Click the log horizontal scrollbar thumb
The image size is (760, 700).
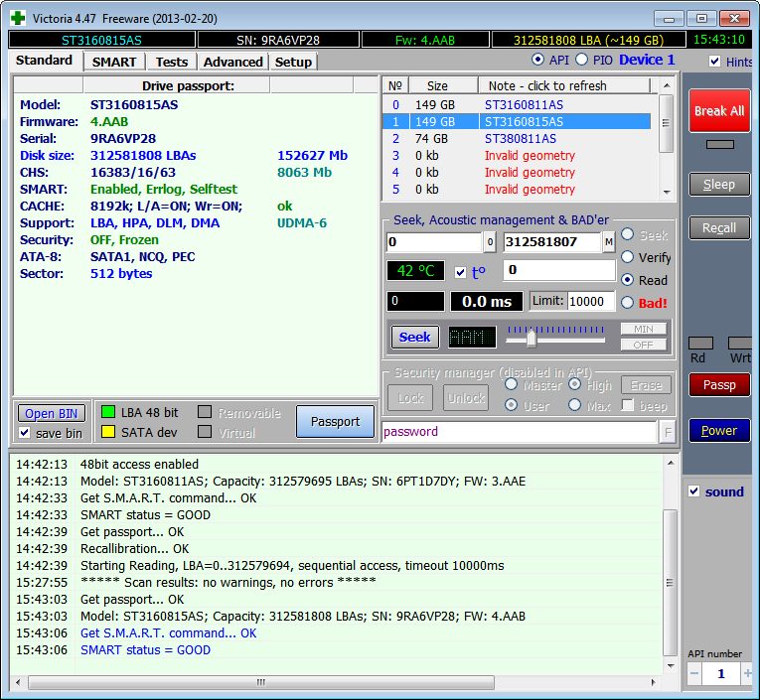(x=261, y=682)
